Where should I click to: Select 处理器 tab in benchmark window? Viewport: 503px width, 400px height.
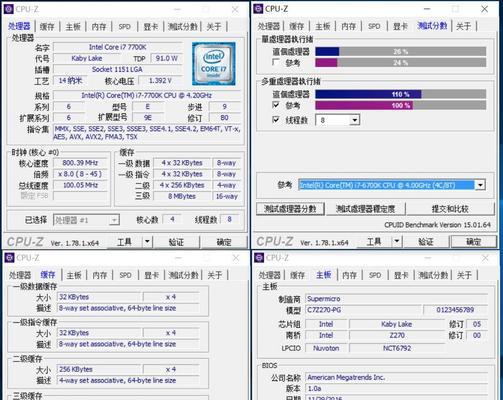(x=269, y=26)
